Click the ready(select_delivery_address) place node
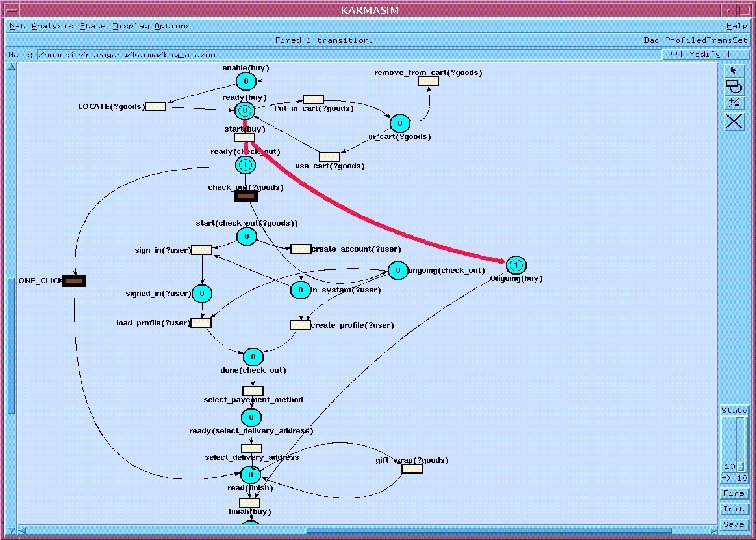 (251, 418)
